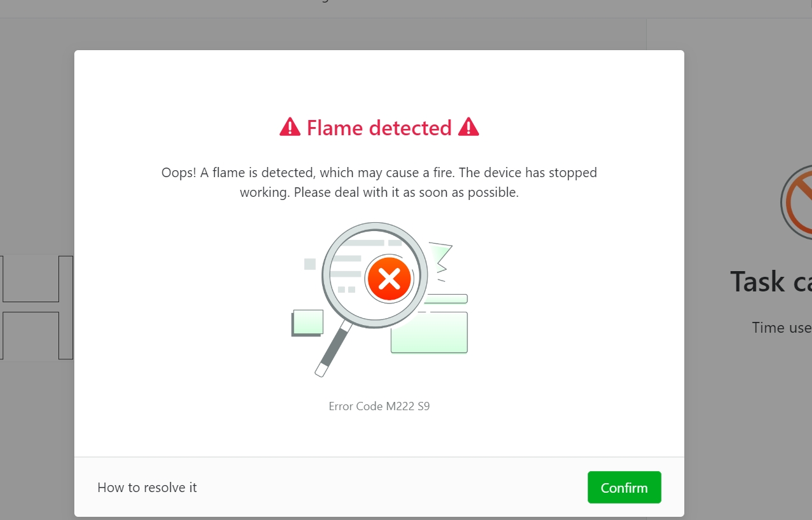Click the green Confirm button

coord(624,487)
